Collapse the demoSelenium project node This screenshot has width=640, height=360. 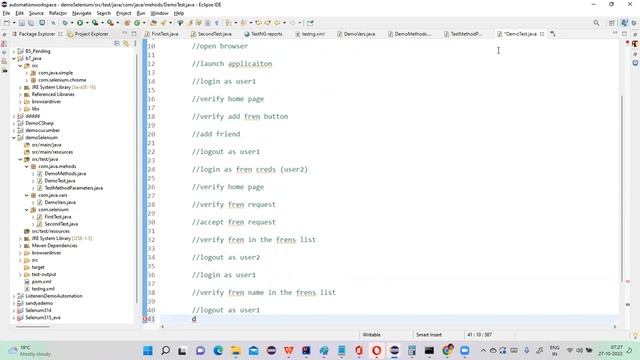[14, 138]
